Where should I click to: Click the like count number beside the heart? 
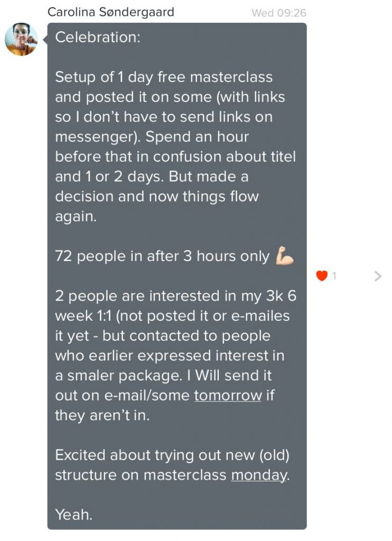point(334,276)
